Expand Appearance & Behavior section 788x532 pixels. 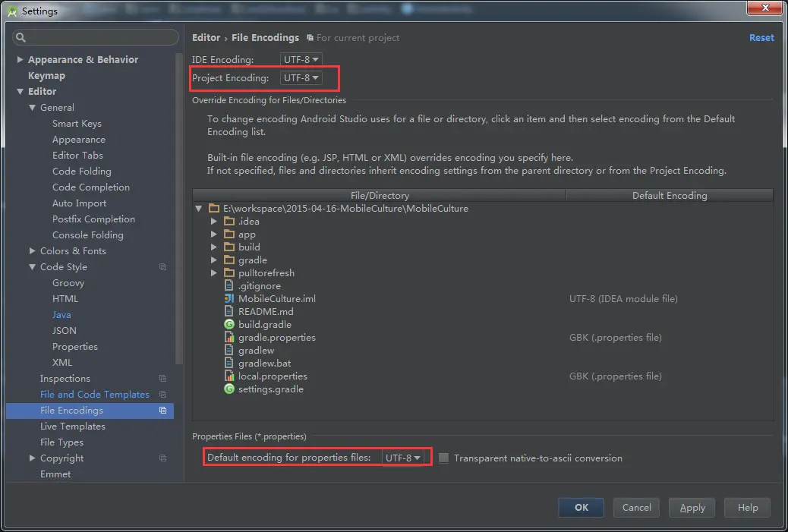(20, 59)
